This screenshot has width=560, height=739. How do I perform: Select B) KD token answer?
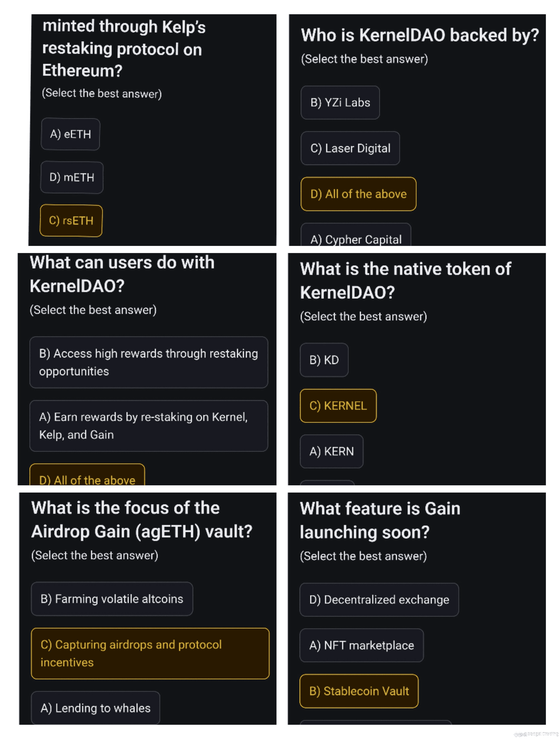pyautogui.click(x=324, y=360)
